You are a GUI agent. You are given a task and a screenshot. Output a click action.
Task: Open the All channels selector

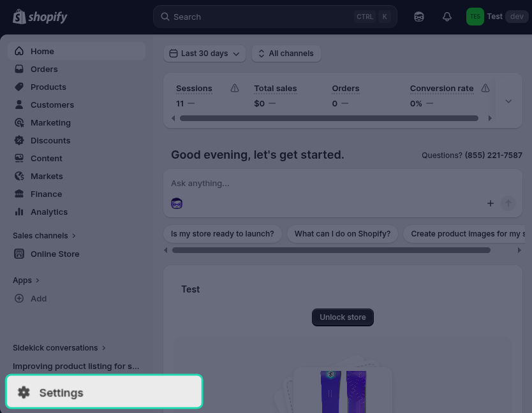(x=286, y=54)
